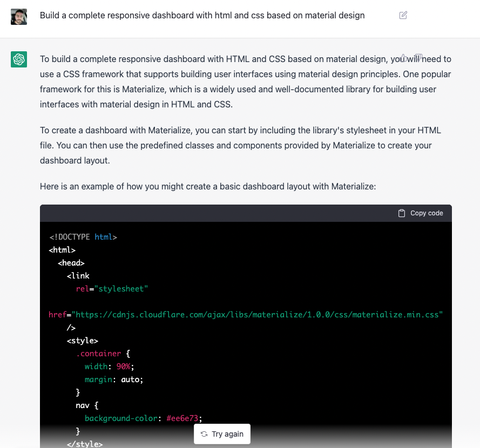Screen dimensions: 480x448
Task: Edit the user prompt with the pencil icon
Action: tap(403, 15)
